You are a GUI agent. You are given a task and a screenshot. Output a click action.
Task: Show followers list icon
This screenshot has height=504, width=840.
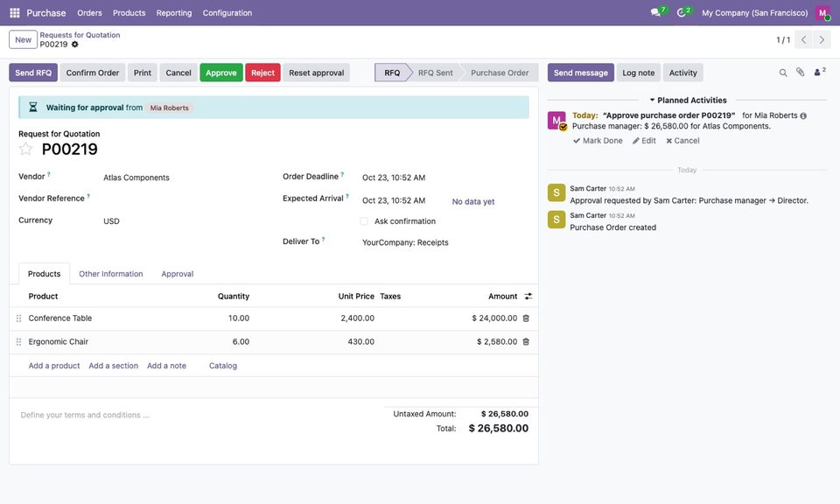point(819,72)
